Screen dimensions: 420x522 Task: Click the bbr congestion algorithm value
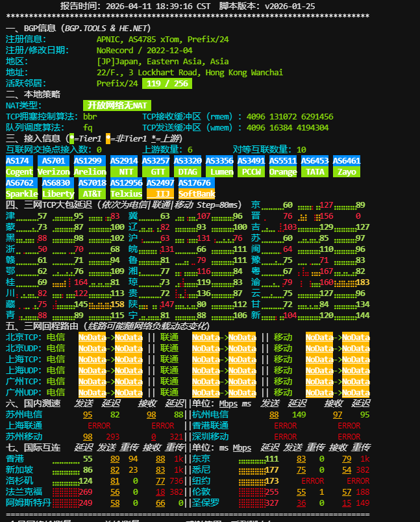coord(90,116)
